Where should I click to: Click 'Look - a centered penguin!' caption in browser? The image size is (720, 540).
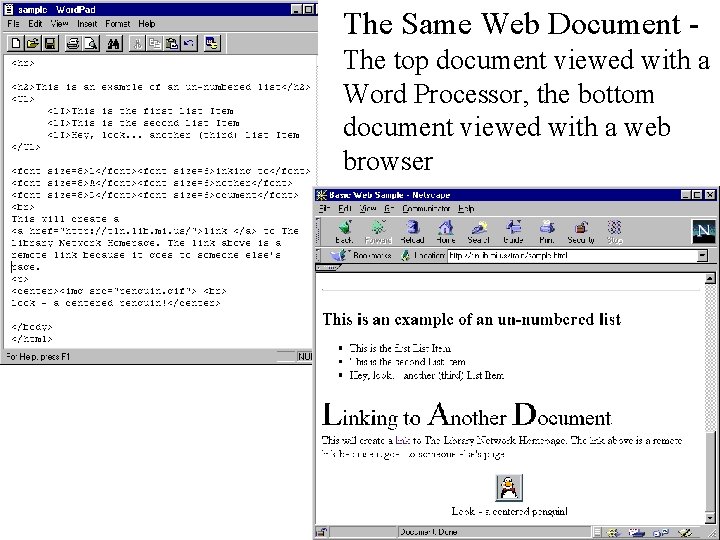coord(510,511)
